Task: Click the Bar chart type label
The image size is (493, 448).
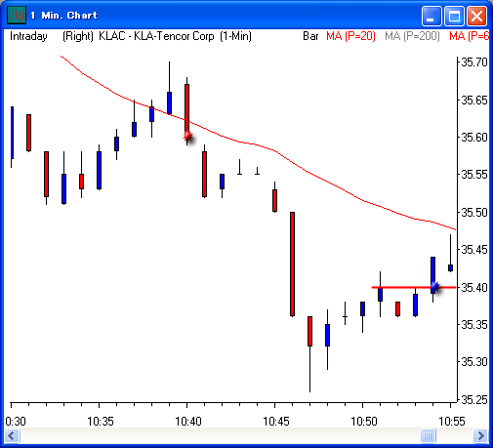Action: pyautogui.click(x=310, y=36)
